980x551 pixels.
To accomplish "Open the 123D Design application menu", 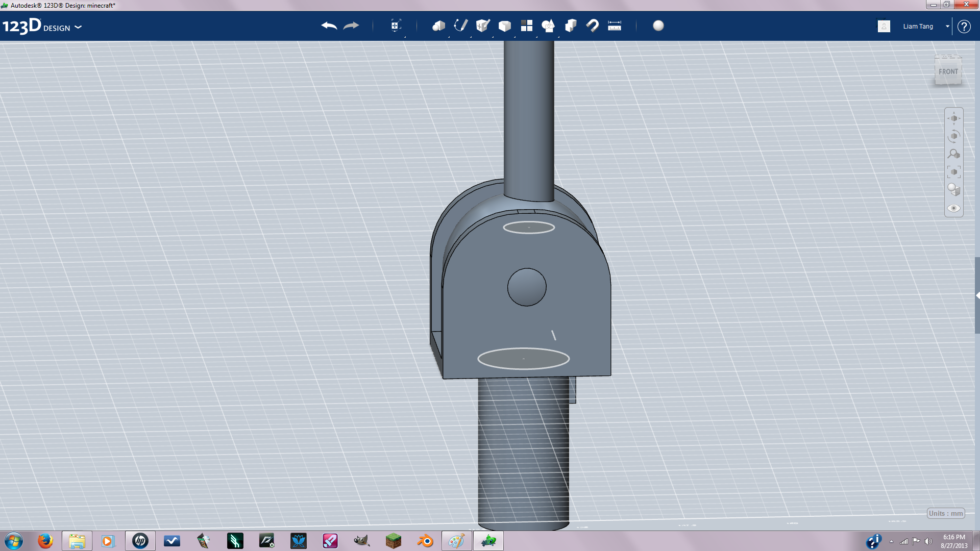I will click(42, 26).
